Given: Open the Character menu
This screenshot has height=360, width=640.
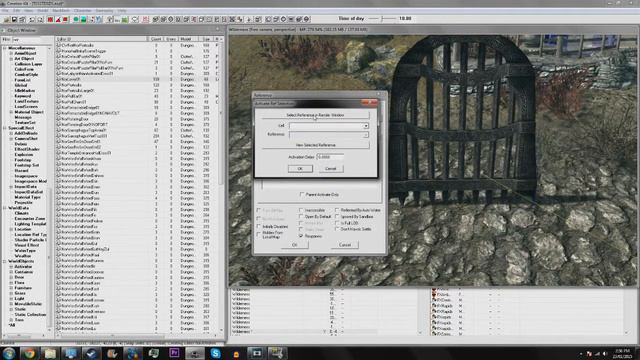Looking at the screenshot, I should (x=82, y=11).
